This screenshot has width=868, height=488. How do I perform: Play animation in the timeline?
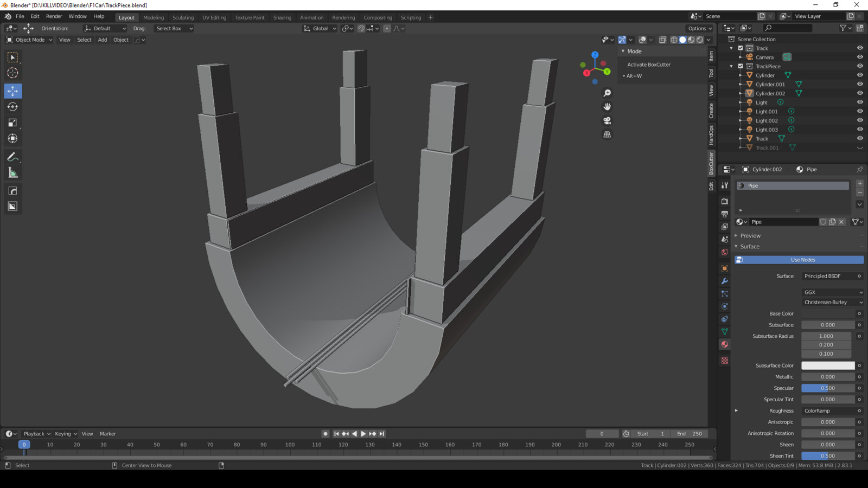click(x=363, y=434)
